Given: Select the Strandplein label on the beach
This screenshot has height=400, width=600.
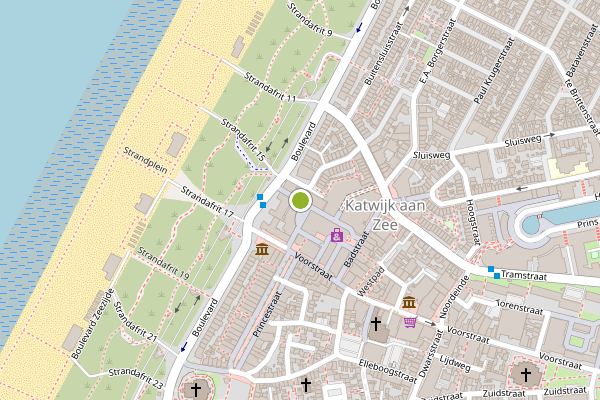Looking at the screenshot, I should point(145,160).
